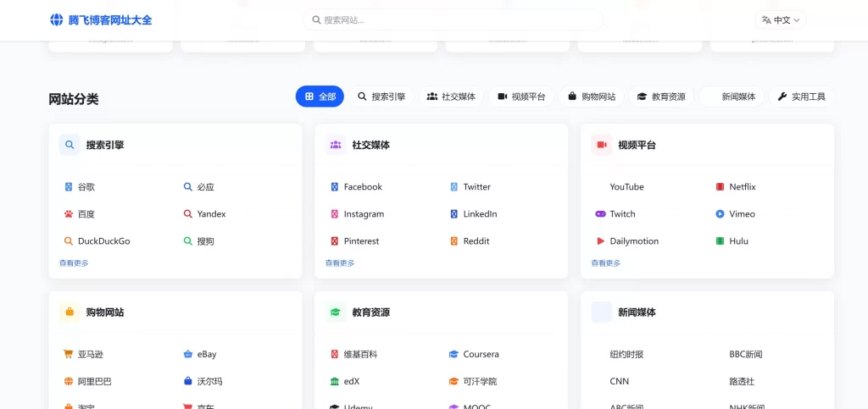The image size is (868, 409).
Task: Select the 实用工具 filter tab
Action: click(x=801, y=97)
